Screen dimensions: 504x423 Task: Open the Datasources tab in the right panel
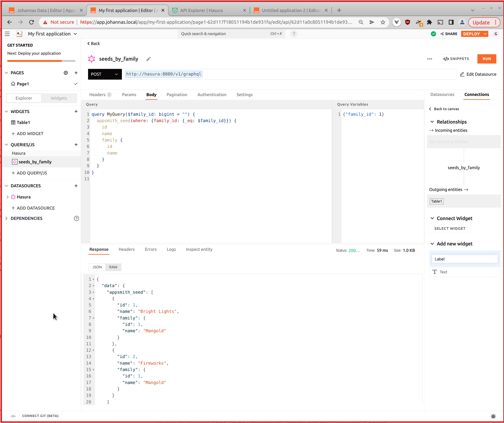(x=442, y=95)
